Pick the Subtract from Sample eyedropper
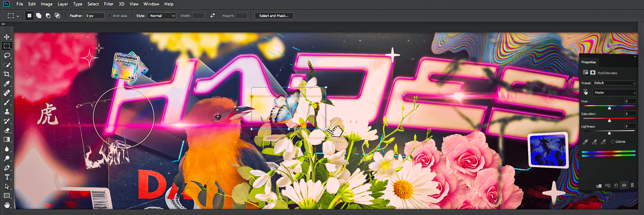The height and width of the screenshot is (215, 644). (x=603, y=142)
